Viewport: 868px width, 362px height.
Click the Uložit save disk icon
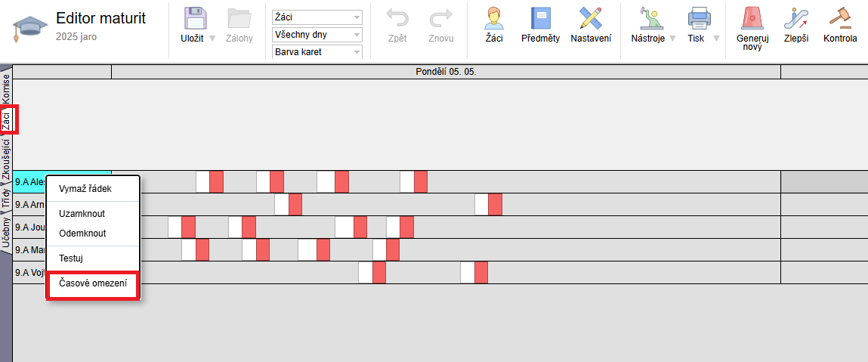[194, 19]
